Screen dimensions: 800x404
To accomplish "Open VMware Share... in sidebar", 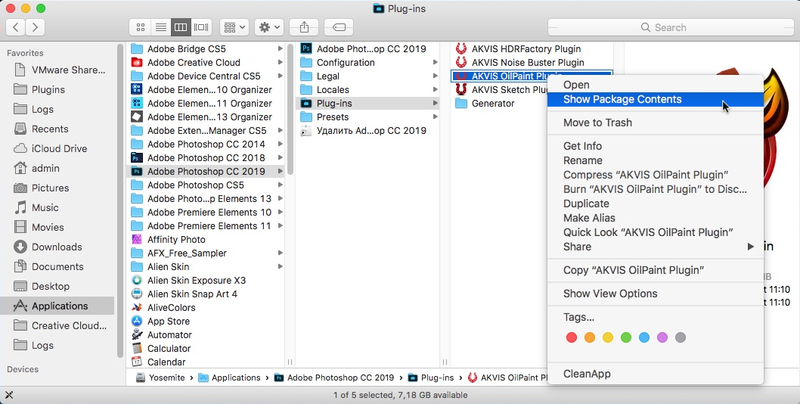I will coord(60,70).
